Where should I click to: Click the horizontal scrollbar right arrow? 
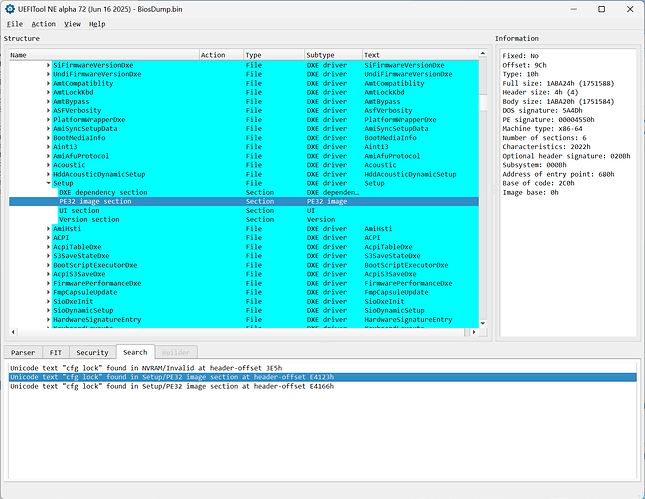pos(474,332)
